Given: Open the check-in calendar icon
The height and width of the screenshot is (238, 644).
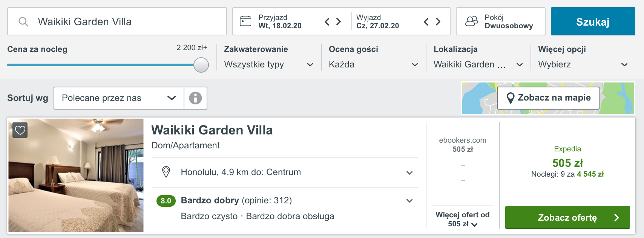Looking at the screenshot, I should click(x=245, y=21).
